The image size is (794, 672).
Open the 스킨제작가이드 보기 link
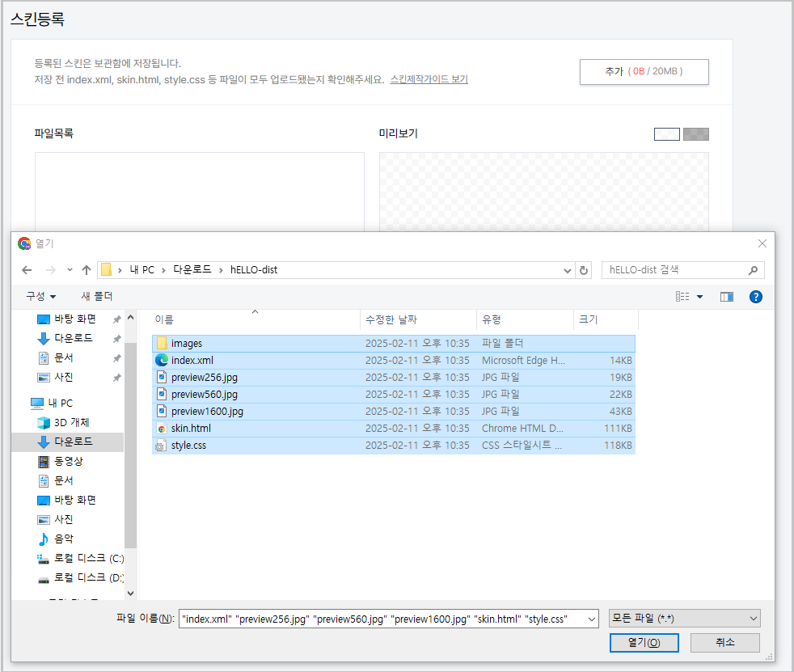429,79
